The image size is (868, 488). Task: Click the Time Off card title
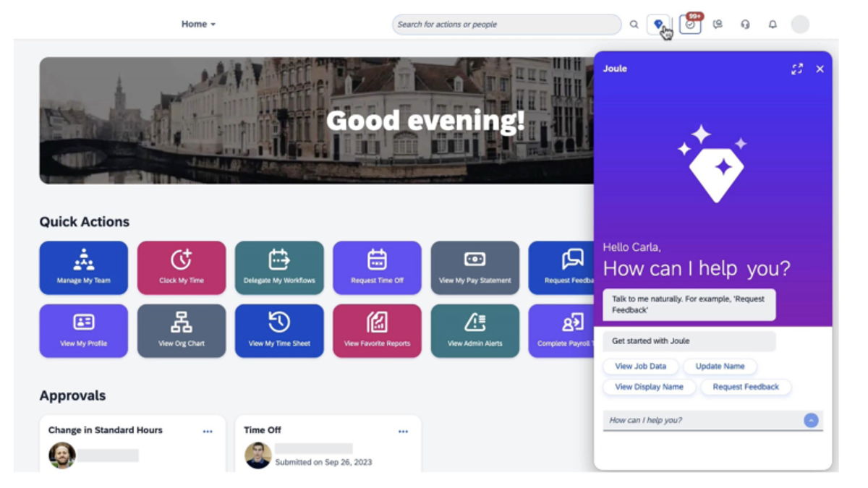pyautogui.click(x=263, y=430)
